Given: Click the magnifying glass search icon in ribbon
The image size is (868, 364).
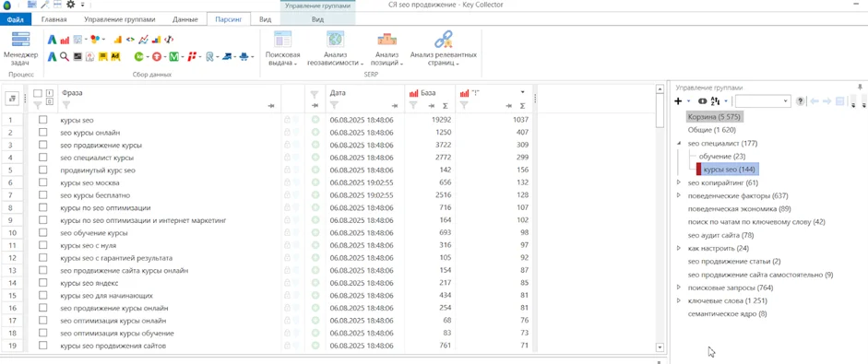Looking at the screenshot, I should tap(65, 56).
